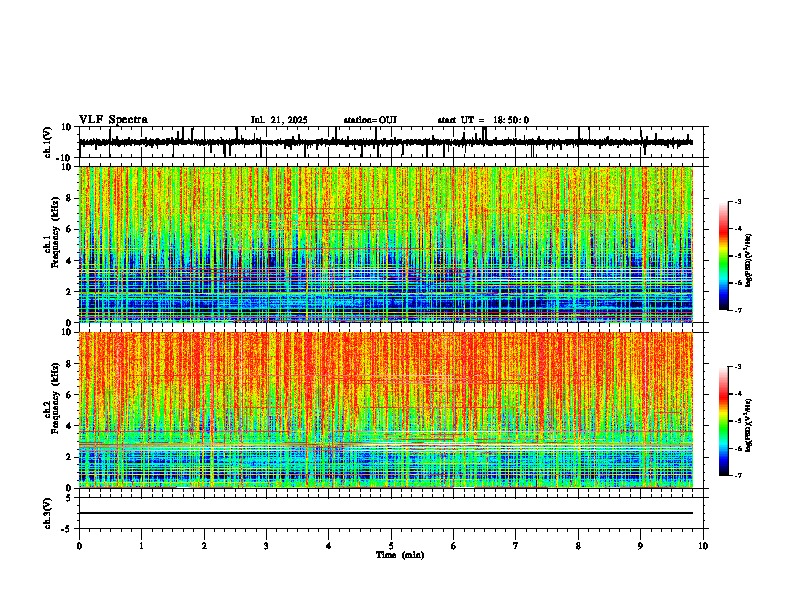Click the ch.2 colorbar "-3" top label
The height and width of the screenshot is (612, 792).
click(737, 367)
